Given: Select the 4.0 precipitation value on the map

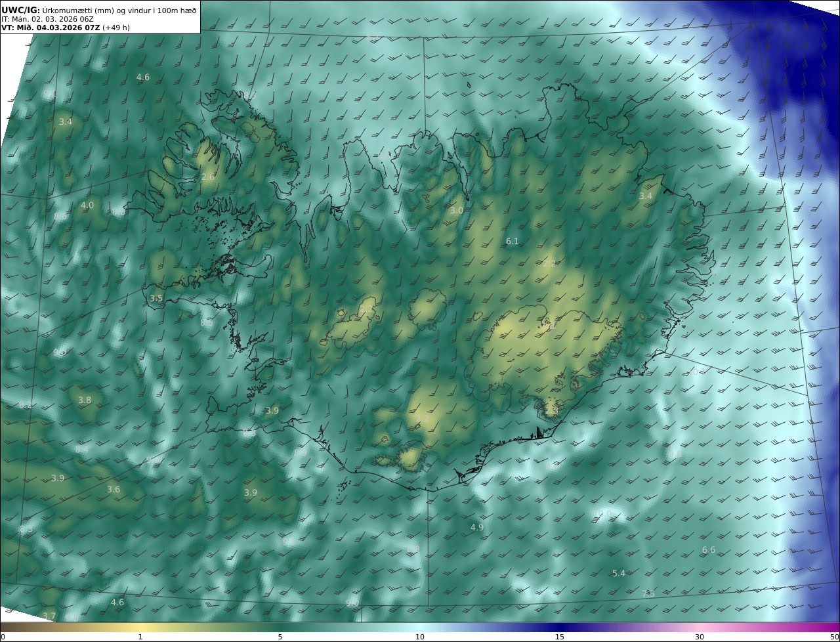Looking at the screenshot, I should (x=87, y=205).
